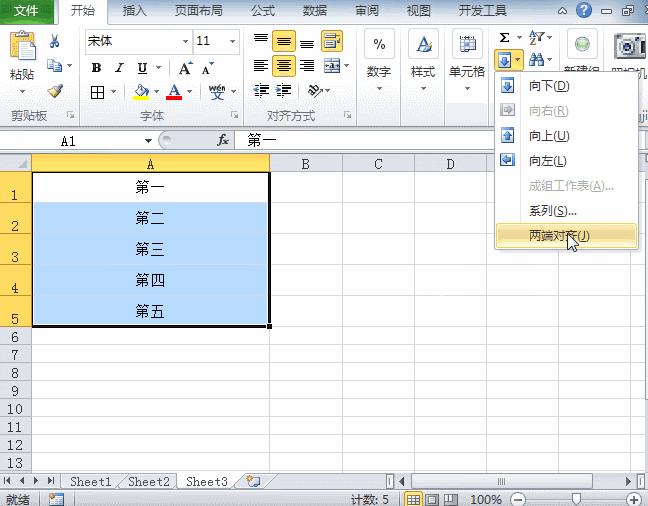Click the cell Borders icon
Screen dimensions: 648x506
97,92
